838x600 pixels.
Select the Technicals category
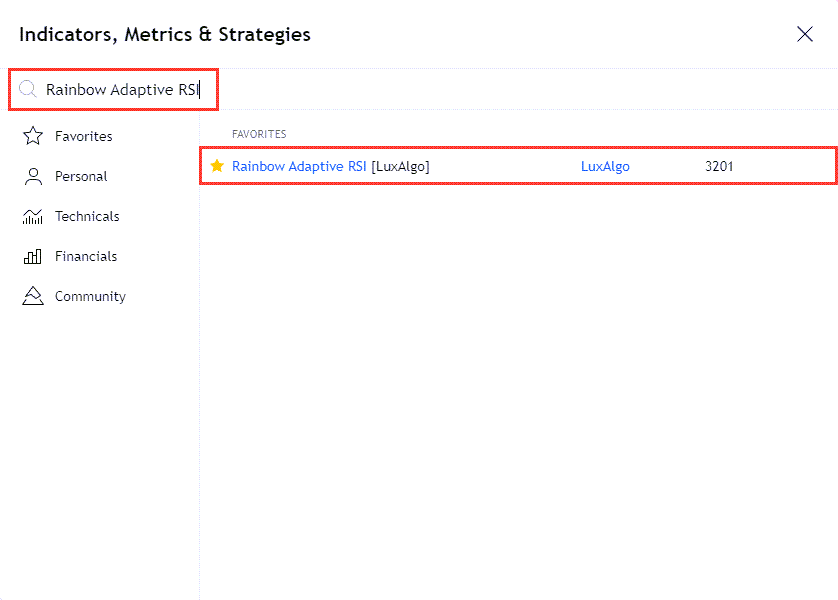(x=87, y=216)
